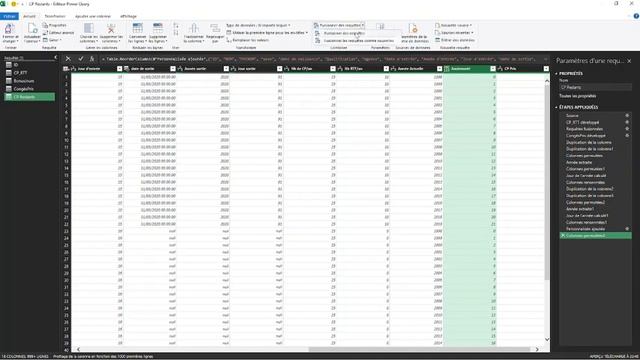The width and height of the screenshot is (640, 360).
Task: Open Utiliser la première ligne pour les en-têtes
Action: [x=267, y=33]
